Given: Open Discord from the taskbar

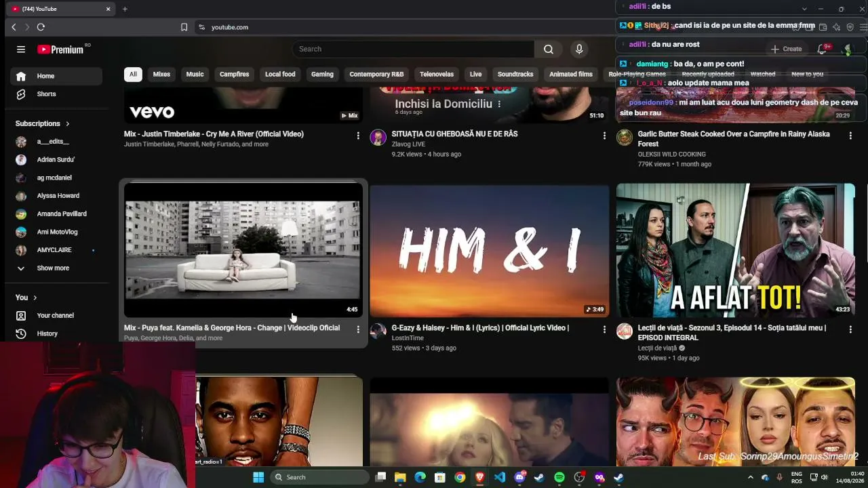Looking at the screenshot, I should tap(520, 477).
